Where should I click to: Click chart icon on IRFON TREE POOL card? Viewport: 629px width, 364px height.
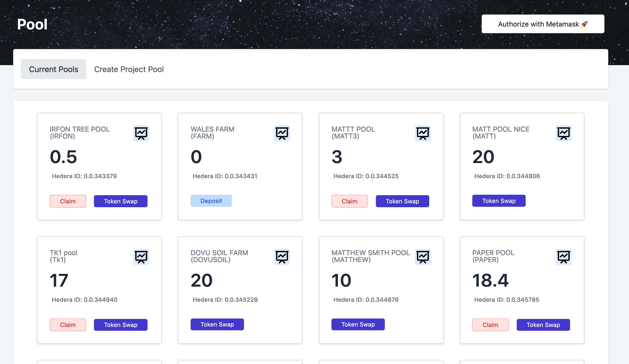coord(141,133)
